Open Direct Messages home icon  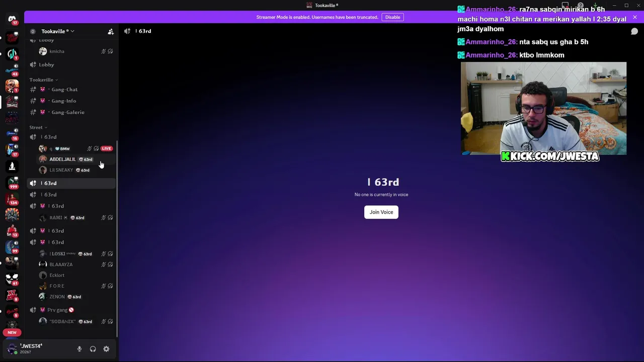12,19
